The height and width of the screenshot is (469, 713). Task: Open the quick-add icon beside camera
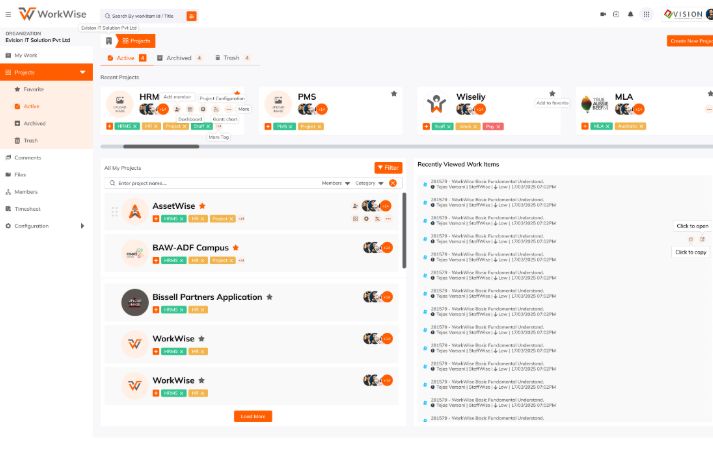[x=616, y=14]
